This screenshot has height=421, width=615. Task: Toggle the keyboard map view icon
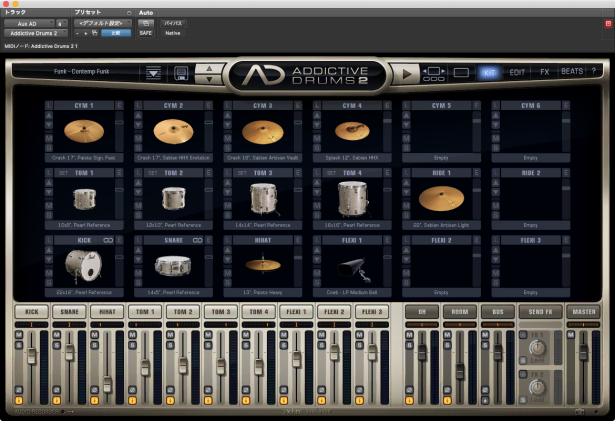pos(433,73)
